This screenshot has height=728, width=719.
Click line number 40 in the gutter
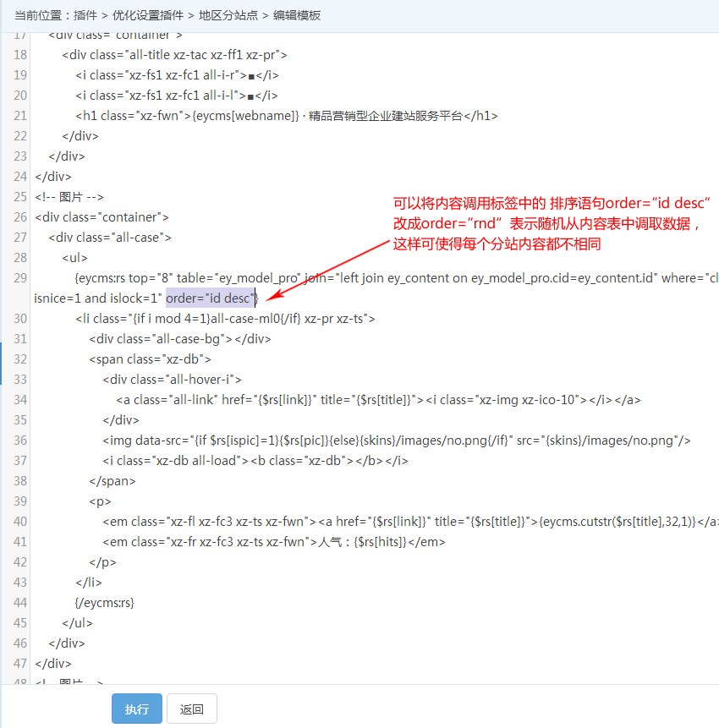[x=19, y=522]
